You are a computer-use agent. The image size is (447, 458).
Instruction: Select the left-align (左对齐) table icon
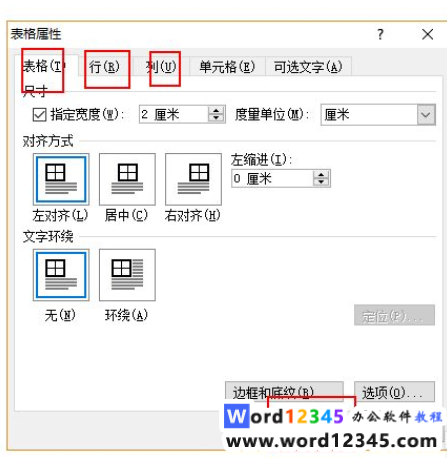(61, 179)
